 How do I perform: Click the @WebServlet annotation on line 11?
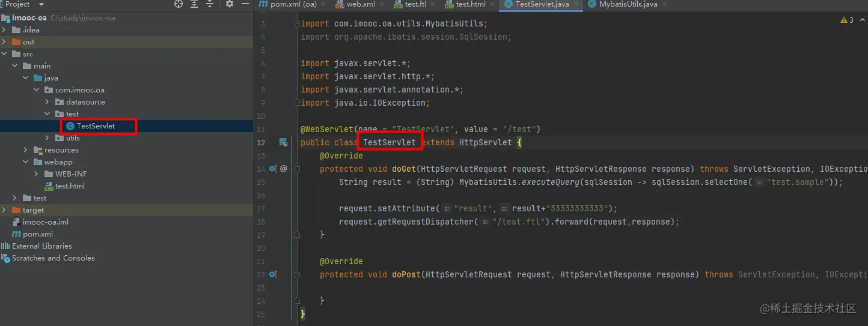tap(327, 129)
